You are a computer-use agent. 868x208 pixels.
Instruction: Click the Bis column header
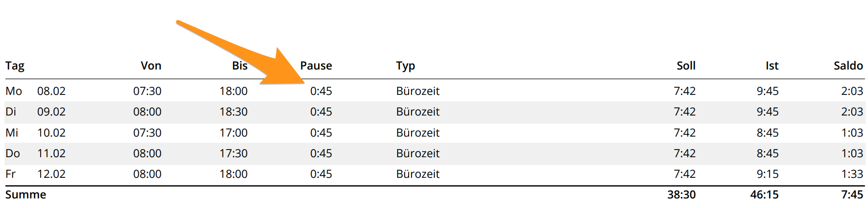click(x=240, y=66)
